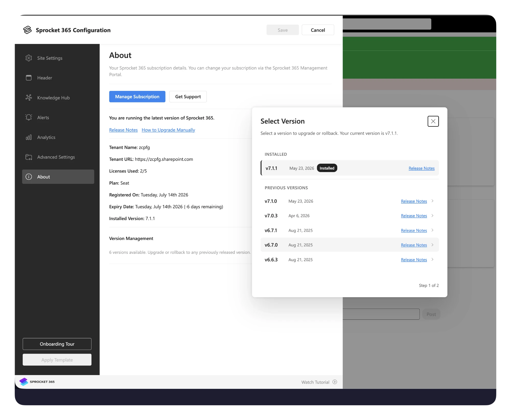511x420 pixels.
Task: Open the Alerts section
Action: coord(58,117)
